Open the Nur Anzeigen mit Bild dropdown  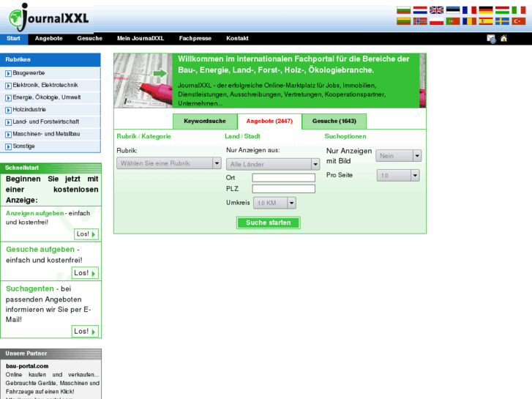(398, 156)
